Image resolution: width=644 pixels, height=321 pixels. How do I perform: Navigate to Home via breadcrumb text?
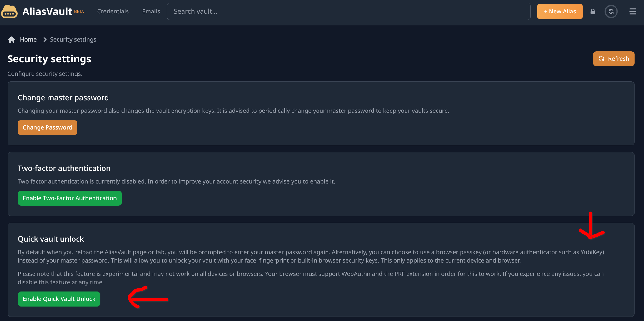tap(28, 40)
